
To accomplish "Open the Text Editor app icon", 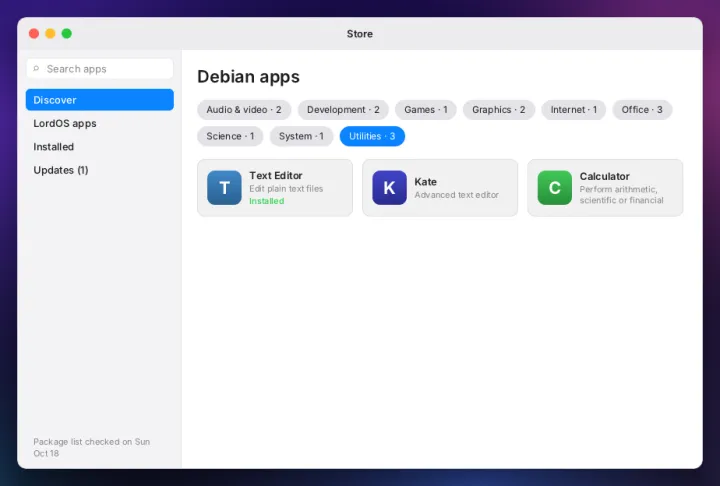I will pyautogui.click(x=224, y=187).
